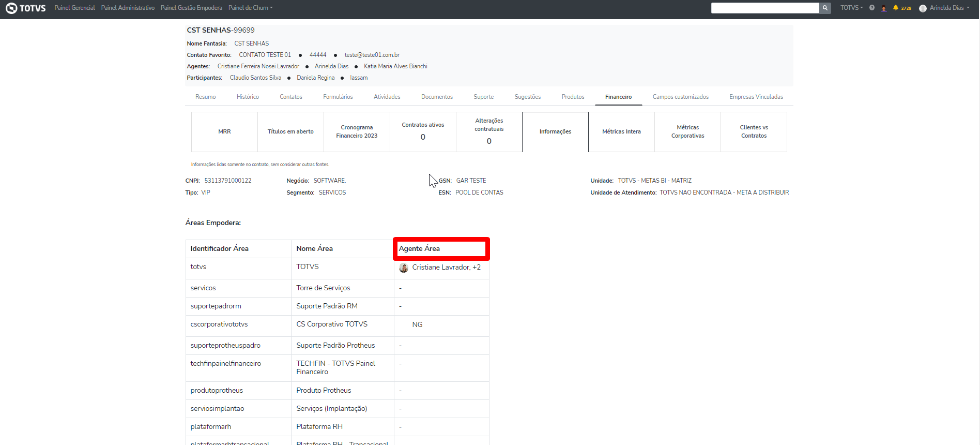Click the search magnifier button
The height and width of the screenshot is (445, 980).
[x=825, y=8]
